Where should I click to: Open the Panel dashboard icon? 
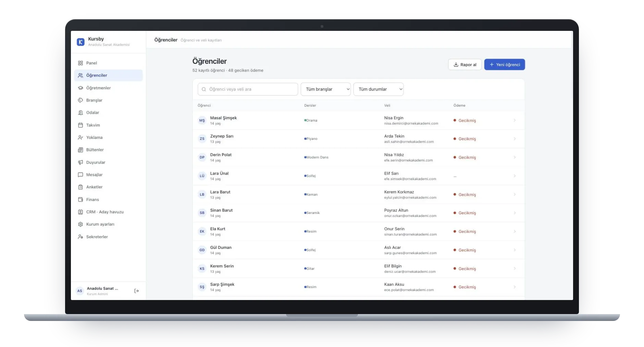pos(80,63)
